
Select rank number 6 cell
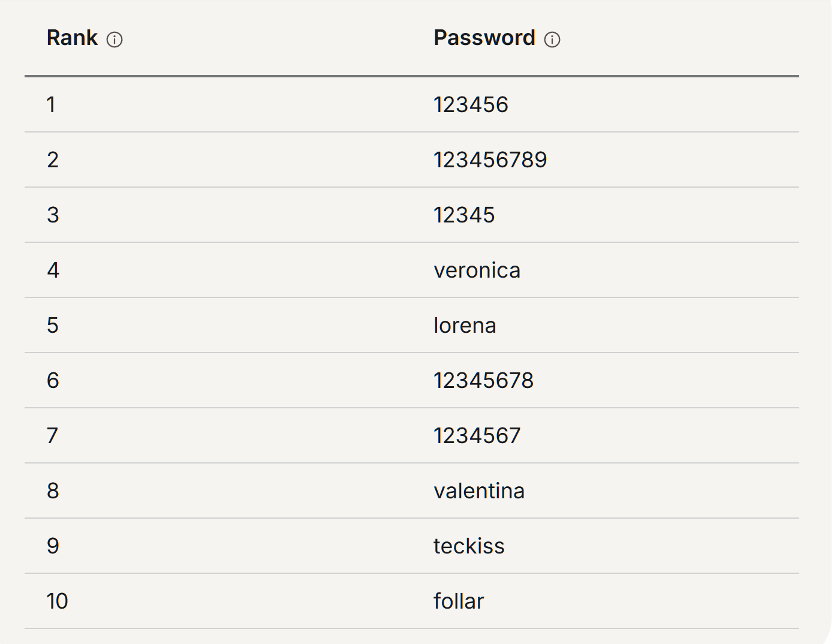53,381
